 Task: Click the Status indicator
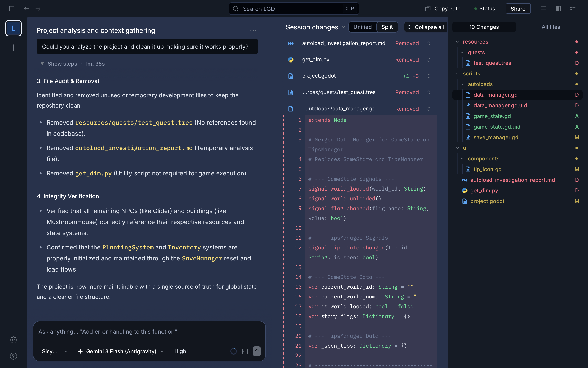point(484,9)
